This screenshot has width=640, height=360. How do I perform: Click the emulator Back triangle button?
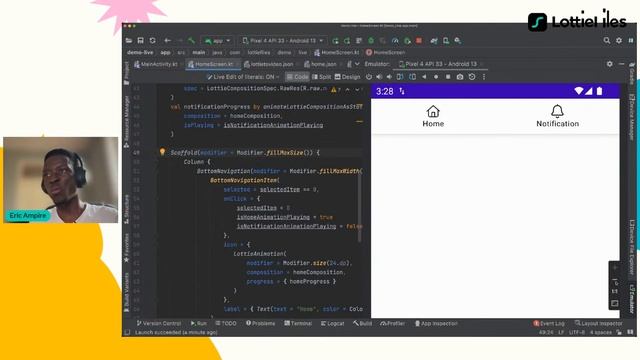coord(424,77)
